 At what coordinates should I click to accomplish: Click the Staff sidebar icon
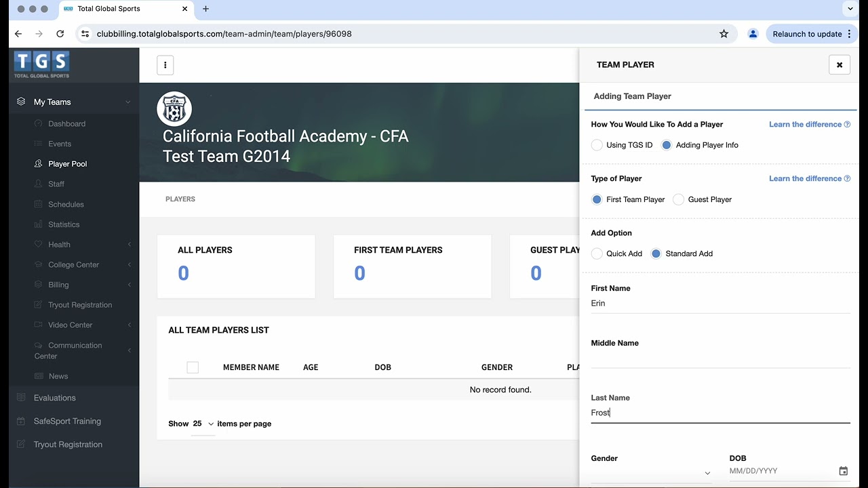coord(38,184)
